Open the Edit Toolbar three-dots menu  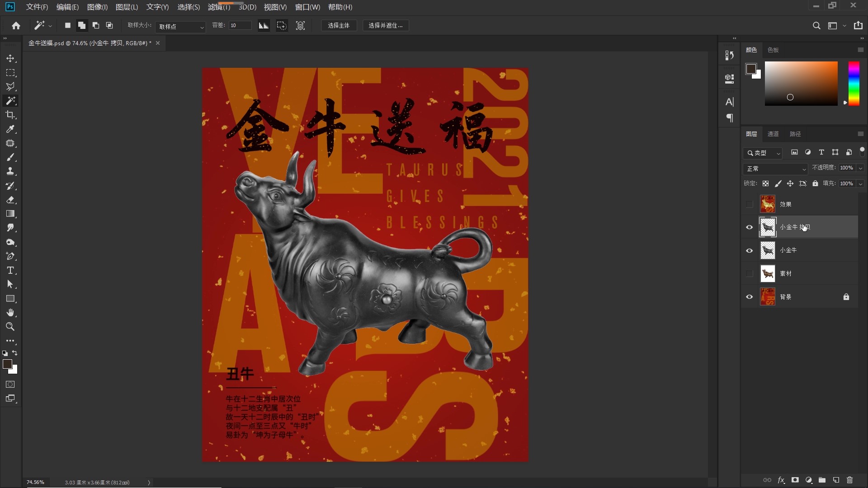(x=10, y=341)
